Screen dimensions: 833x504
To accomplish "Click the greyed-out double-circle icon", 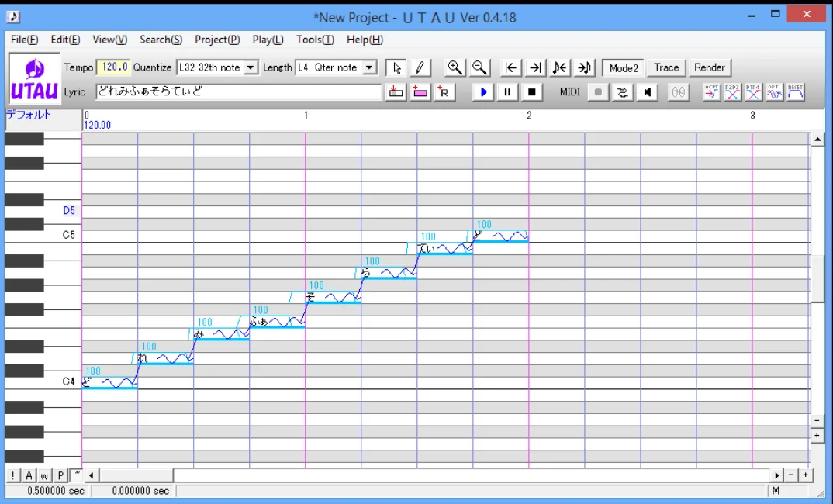I will [679, 91].
